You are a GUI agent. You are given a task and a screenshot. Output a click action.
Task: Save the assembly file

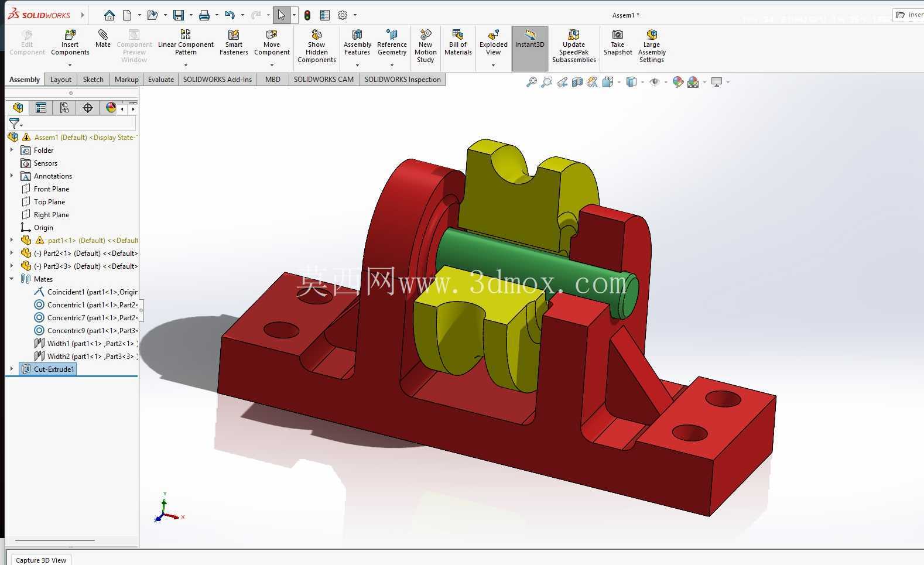tap(179, 15)
